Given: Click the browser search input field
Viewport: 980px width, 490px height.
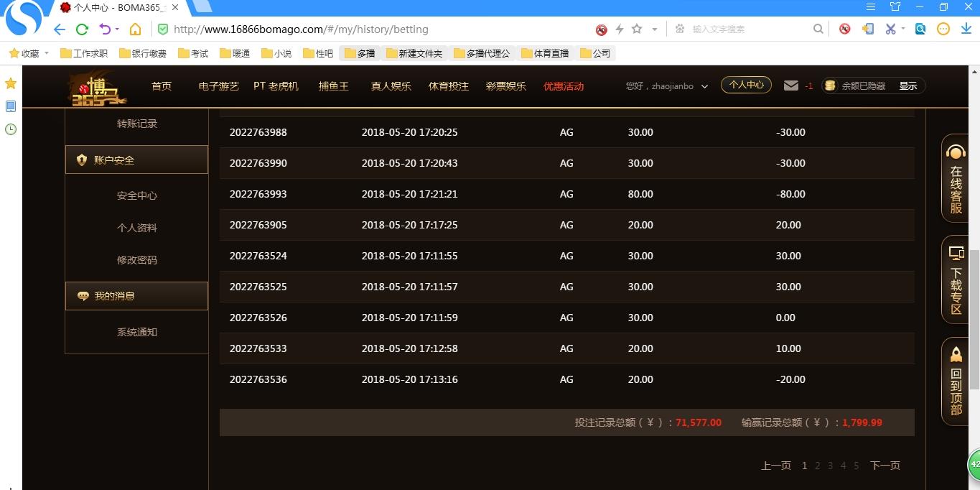Looking at the screenshot, I should pyautogui.click(x=747, y=29).
